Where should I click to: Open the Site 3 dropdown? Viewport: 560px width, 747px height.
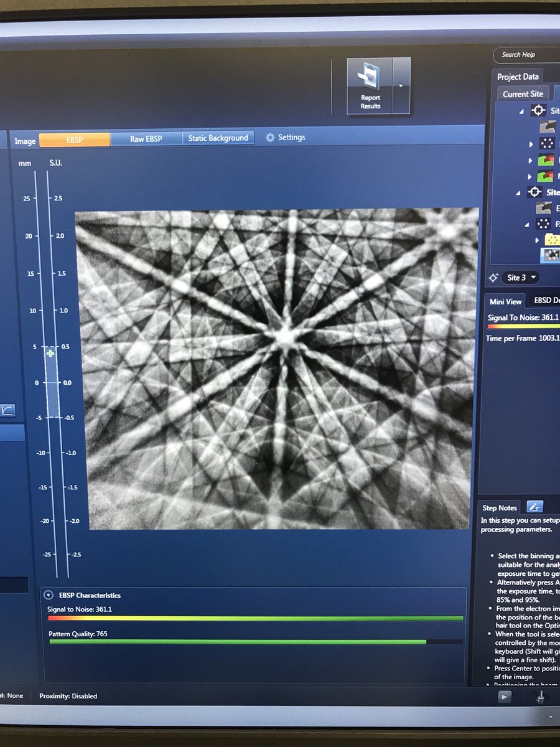(521, 278)
